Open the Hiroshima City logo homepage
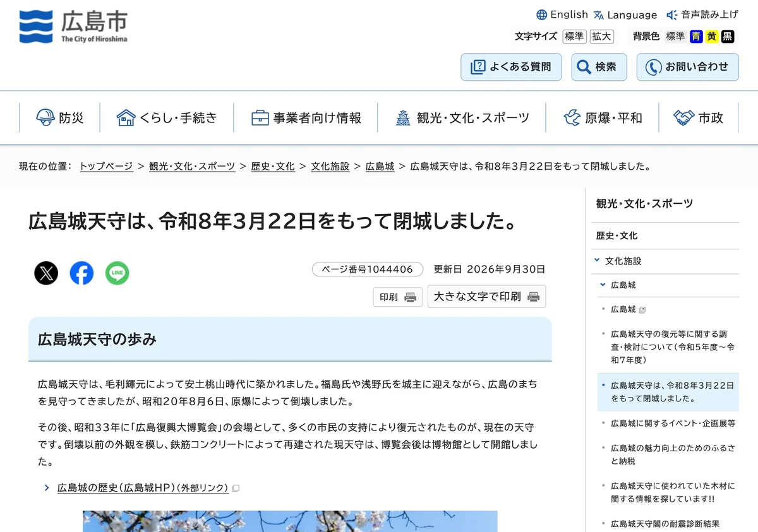Image resolution: width=758 pixels, height=532 pixels. (73, 27)
